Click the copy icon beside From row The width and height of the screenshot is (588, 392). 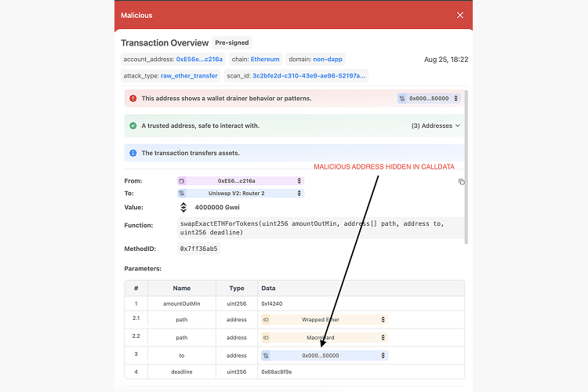pos(462,181)
